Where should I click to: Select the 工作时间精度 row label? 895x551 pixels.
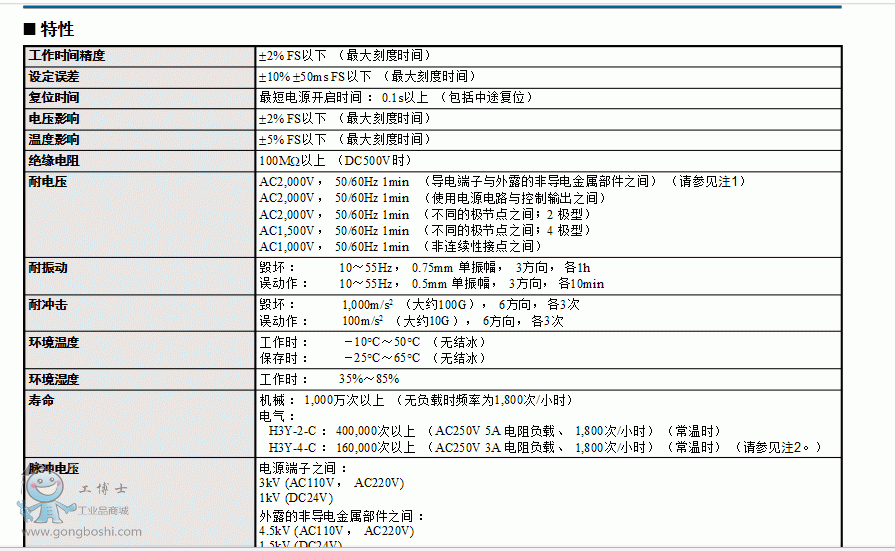point(67,56)
